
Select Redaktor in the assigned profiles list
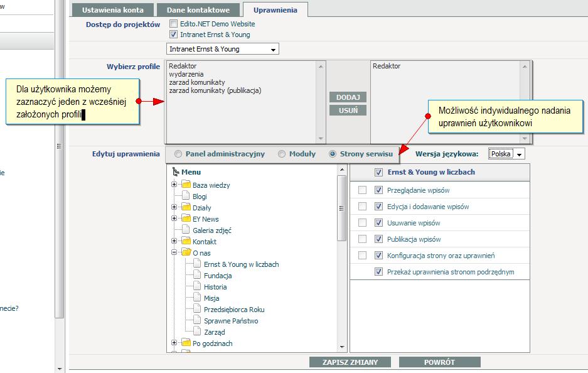[x=387, y=66]
